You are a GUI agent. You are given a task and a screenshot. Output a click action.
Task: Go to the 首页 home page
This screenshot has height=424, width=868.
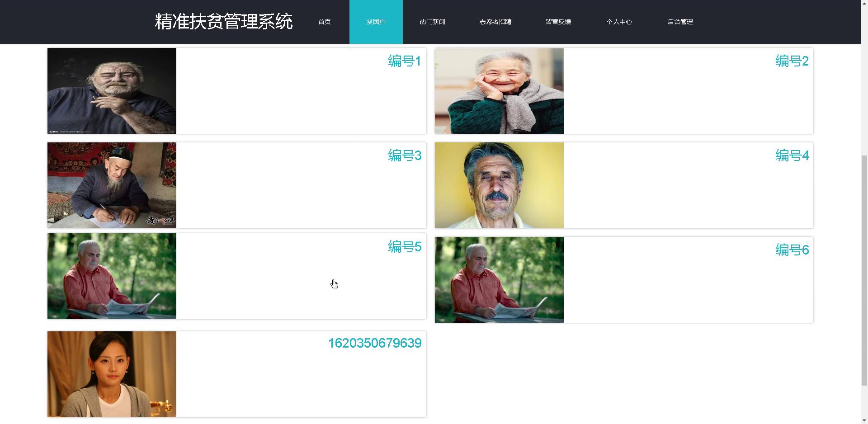[324, 22]
